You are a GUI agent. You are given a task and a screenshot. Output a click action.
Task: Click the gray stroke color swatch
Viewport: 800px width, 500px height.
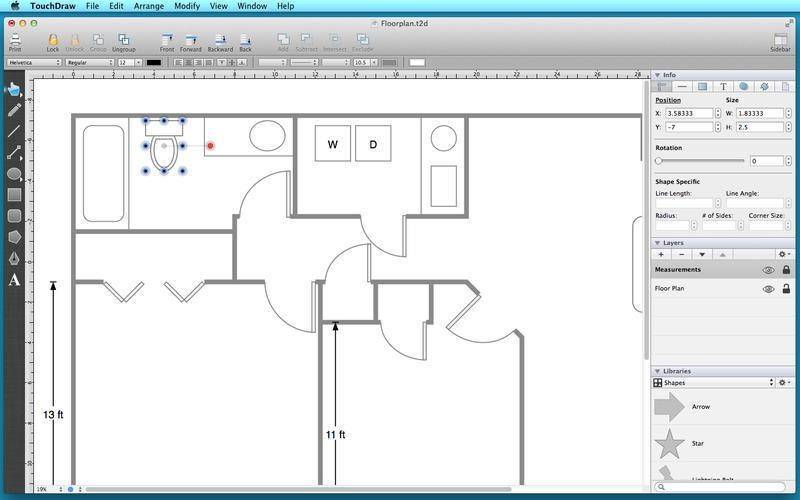tap(389, 62)
